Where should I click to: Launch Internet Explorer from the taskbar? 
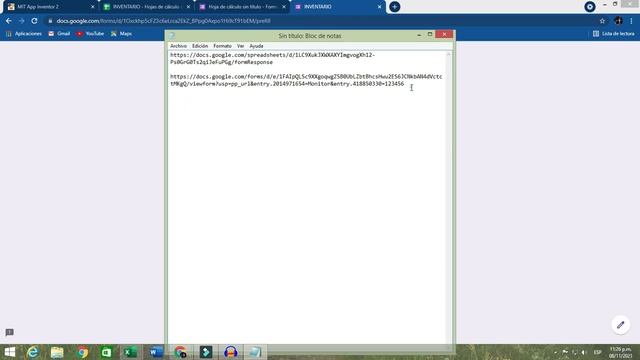pyautogui.click(x=33, y=352)
